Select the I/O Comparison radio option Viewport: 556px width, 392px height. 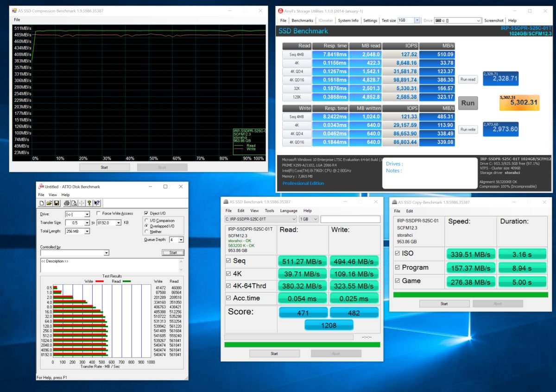point(147,221)
